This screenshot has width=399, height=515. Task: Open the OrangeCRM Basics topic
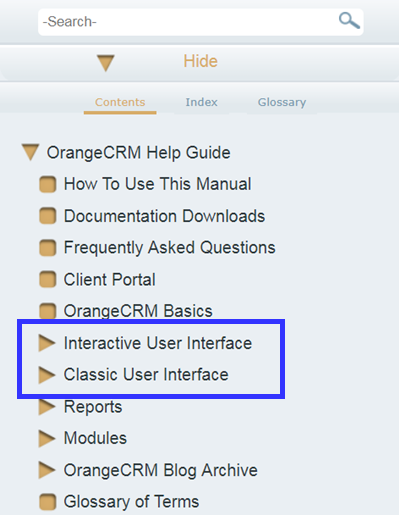coord(138,311)
